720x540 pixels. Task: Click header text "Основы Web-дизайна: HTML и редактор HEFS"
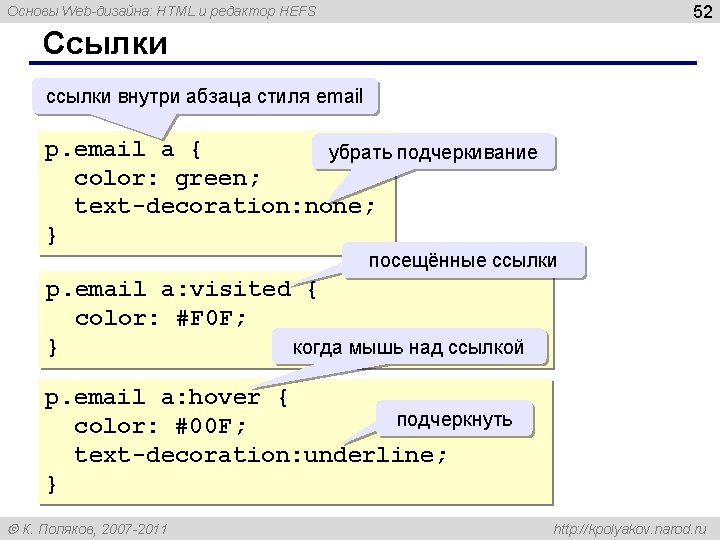pos(162,11)
